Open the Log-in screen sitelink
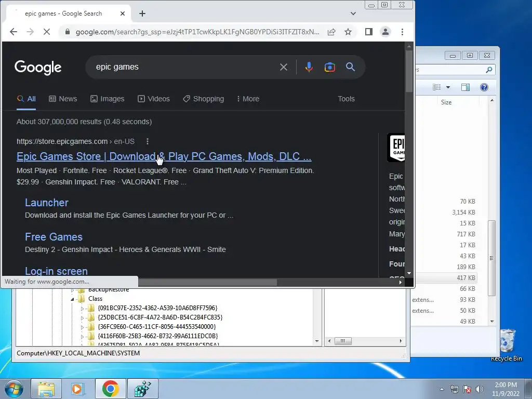The height and width of the screenshot is (399, 532). [56, 271]
